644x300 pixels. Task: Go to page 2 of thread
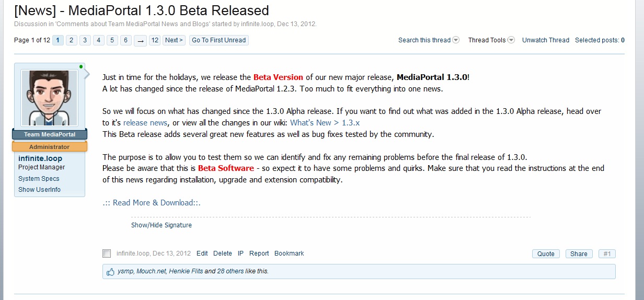click(72, 40)
